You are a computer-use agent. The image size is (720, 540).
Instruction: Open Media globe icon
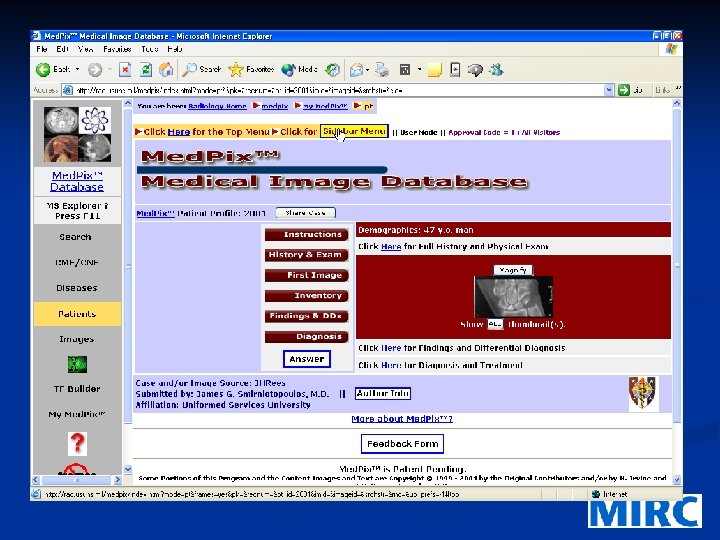(288, 70)
